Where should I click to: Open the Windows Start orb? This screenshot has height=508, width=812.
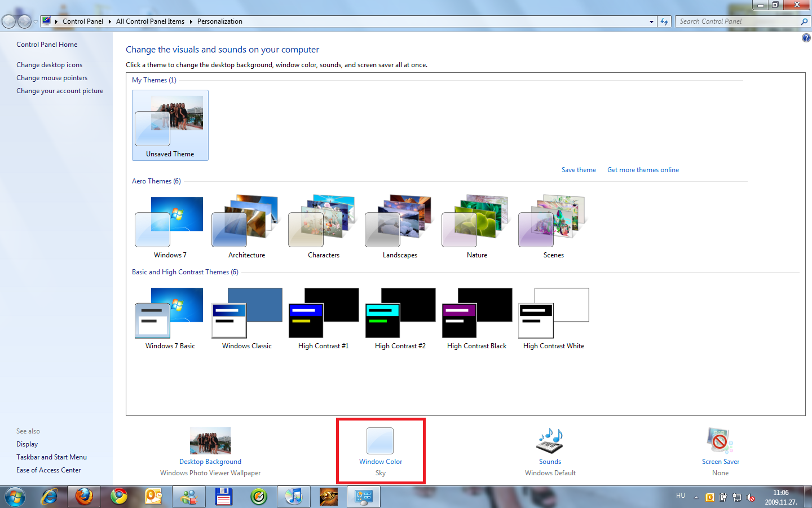click(x=15, y=497)
